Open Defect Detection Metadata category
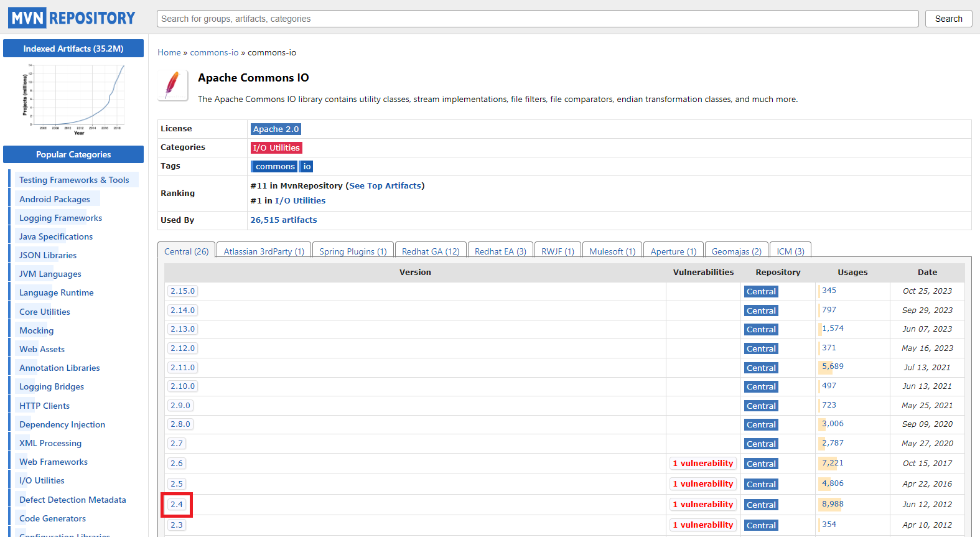The image size is (980, 537). click(x=73, y=500)
